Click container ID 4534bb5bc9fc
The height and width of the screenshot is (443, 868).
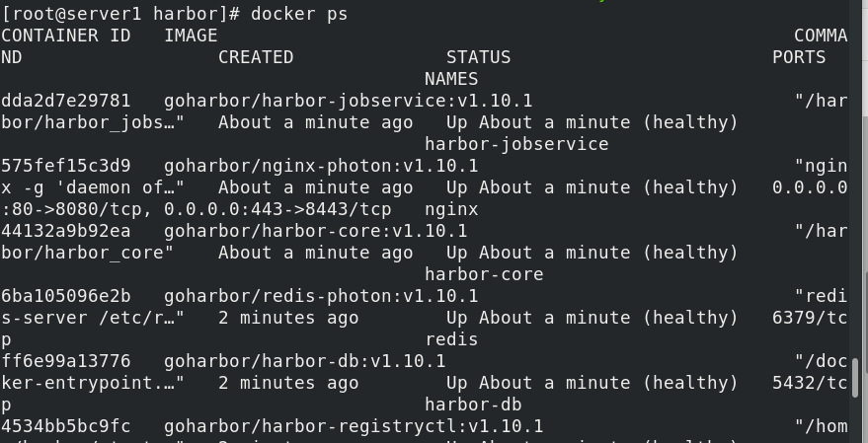point(66,426)
